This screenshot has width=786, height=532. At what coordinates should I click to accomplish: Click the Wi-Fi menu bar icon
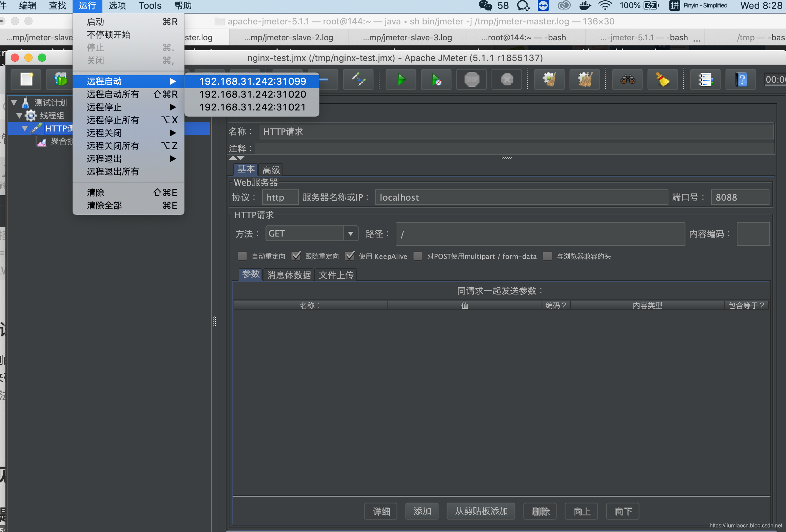pyautogui.click(x=605, y=5)
